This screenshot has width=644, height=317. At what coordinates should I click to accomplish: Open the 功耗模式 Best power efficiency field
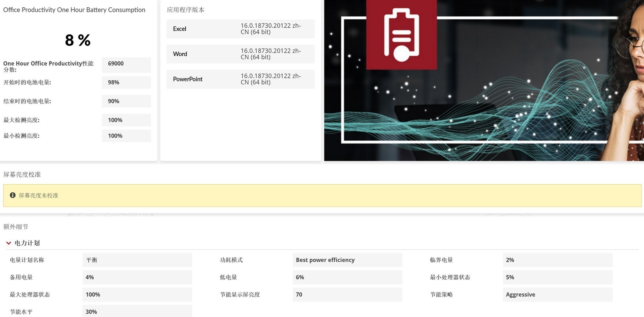point(347,260)
